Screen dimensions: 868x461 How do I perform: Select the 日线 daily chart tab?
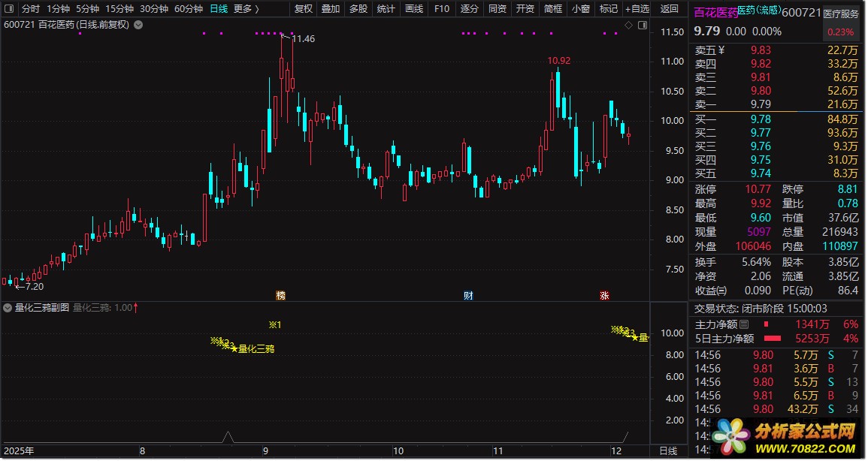(x=219, y=9)
